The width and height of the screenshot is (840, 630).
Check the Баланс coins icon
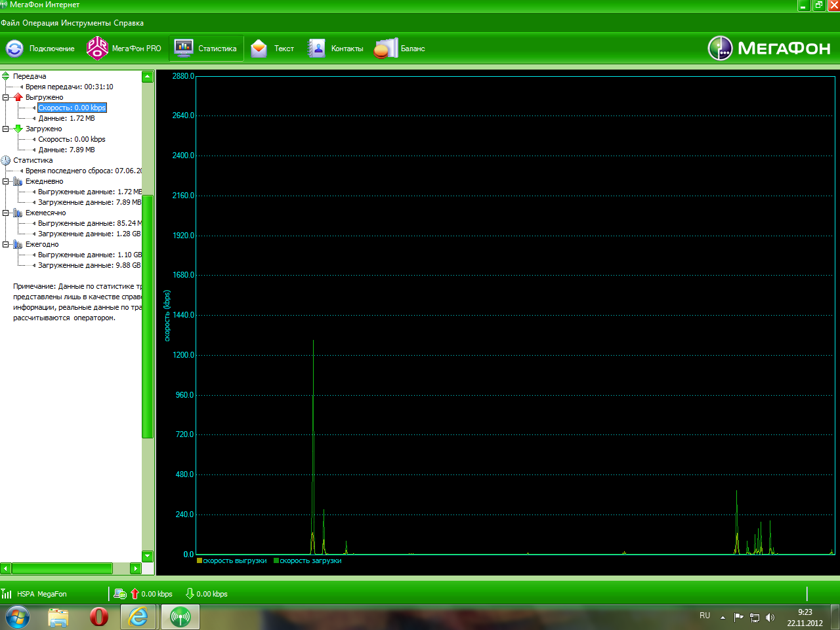(386, 49)
